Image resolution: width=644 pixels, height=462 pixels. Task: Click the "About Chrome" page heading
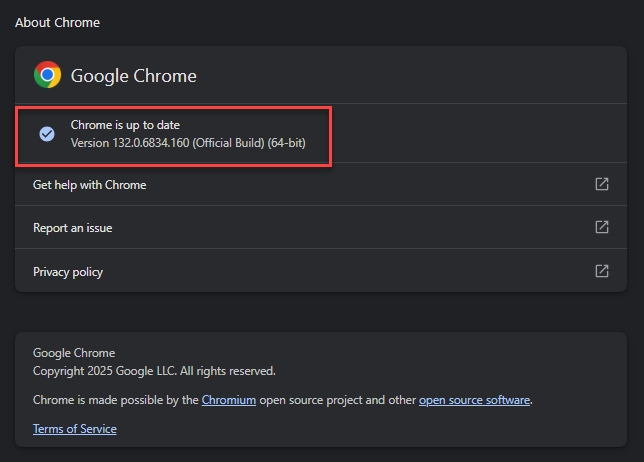pyautogui.click(x=57, y=22)
